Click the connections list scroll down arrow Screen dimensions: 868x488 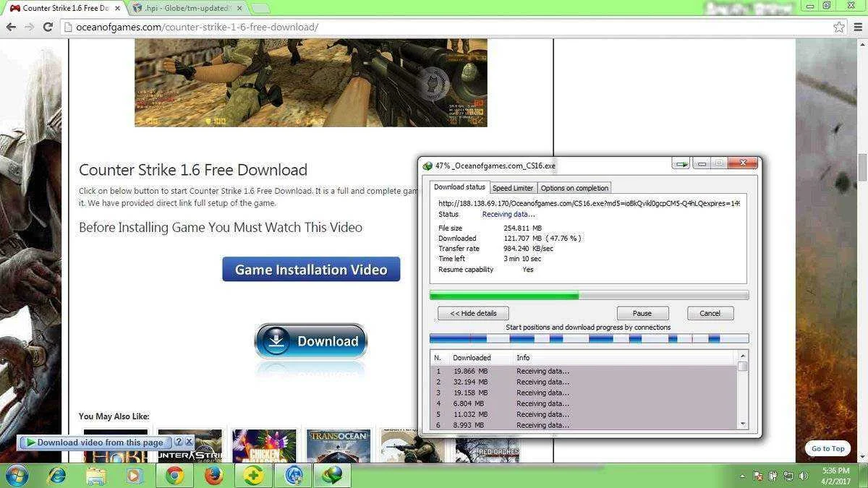742,424
